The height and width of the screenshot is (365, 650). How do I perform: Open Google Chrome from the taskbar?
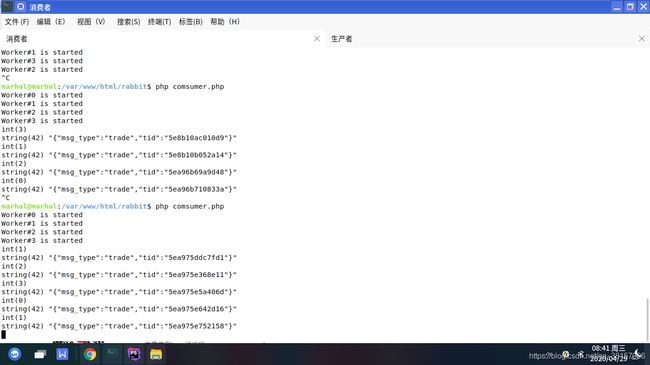coord(90,354)
